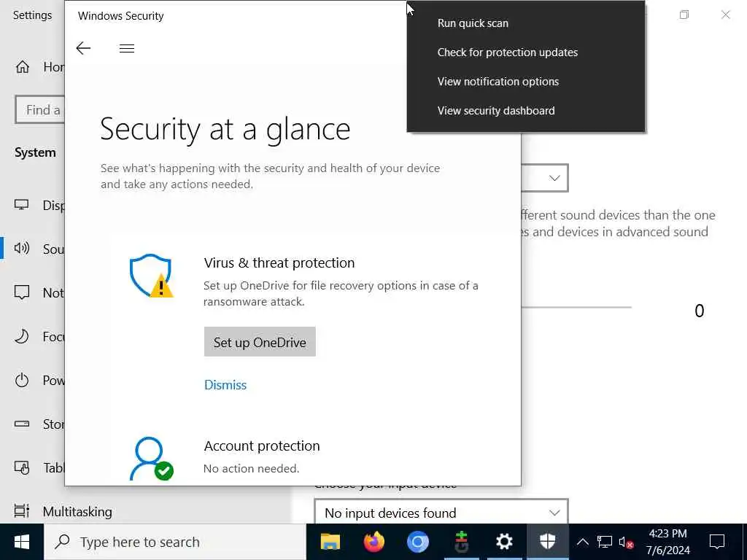The width and height of the screenshot is (747, 560).
Task: Open File Explorer from the taskbar
Action: [x=330, y=542]
